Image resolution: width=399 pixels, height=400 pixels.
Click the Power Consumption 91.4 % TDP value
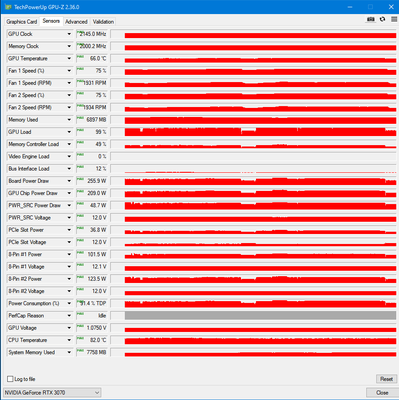(92, 303)
